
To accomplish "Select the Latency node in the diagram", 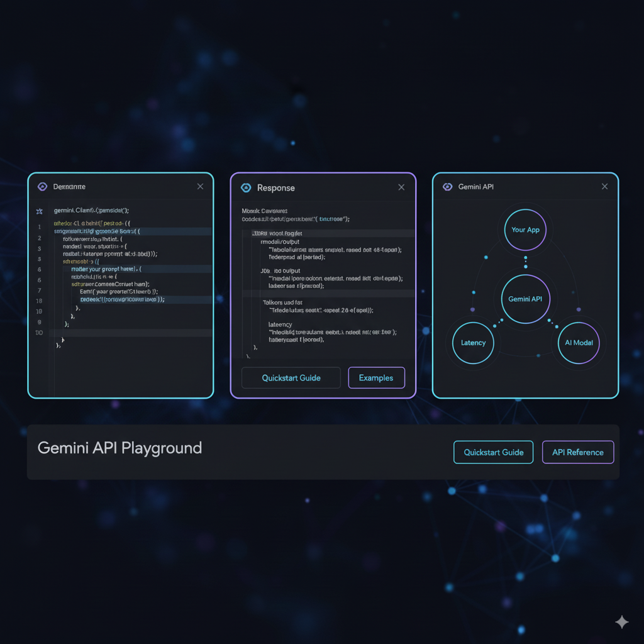I will click(473, 343).
